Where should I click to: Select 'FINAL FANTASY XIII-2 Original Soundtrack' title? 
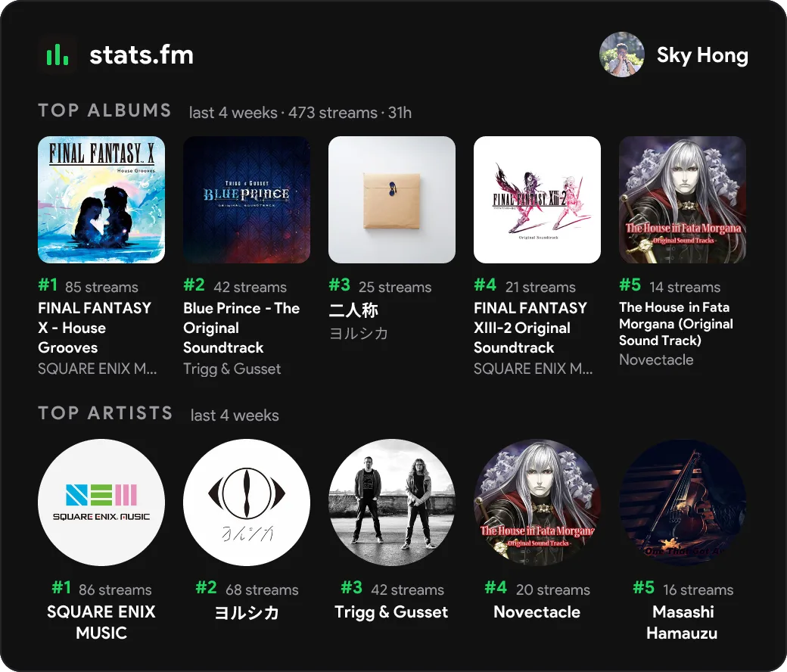tap(530, 328)
